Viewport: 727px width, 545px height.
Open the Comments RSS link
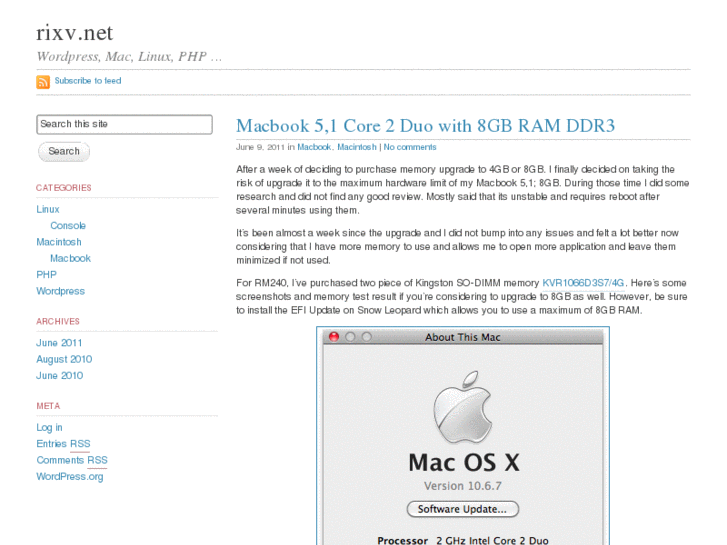coord(72,460)
